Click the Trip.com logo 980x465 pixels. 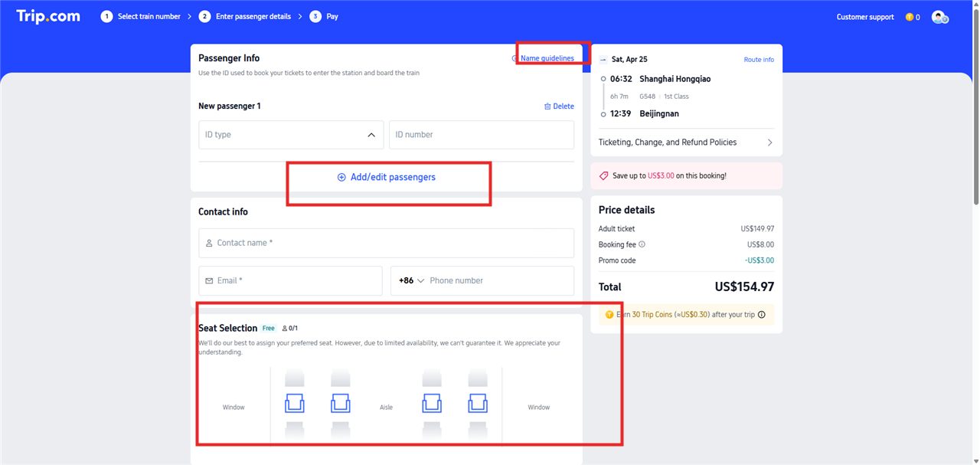click(x=47, y=15)
